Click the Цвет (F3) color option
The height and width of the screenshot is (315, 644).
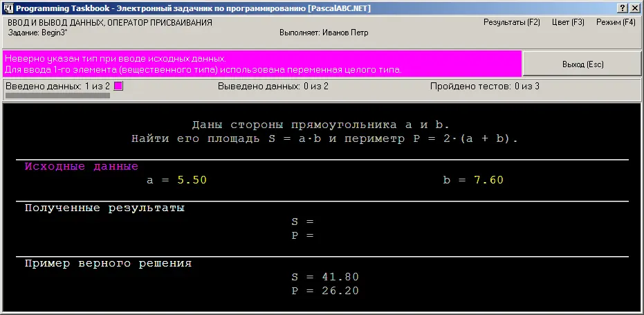click(x=568, y=23)
